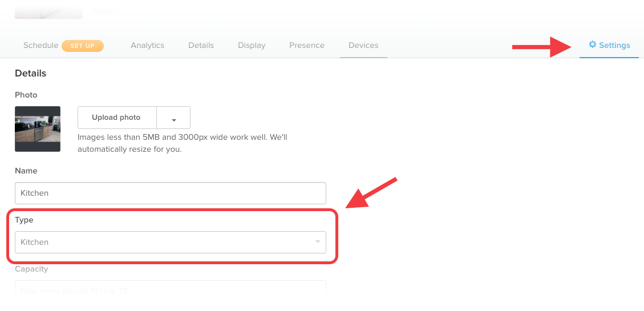
Task: Open the Details tab
Action: tap(201, 45)
